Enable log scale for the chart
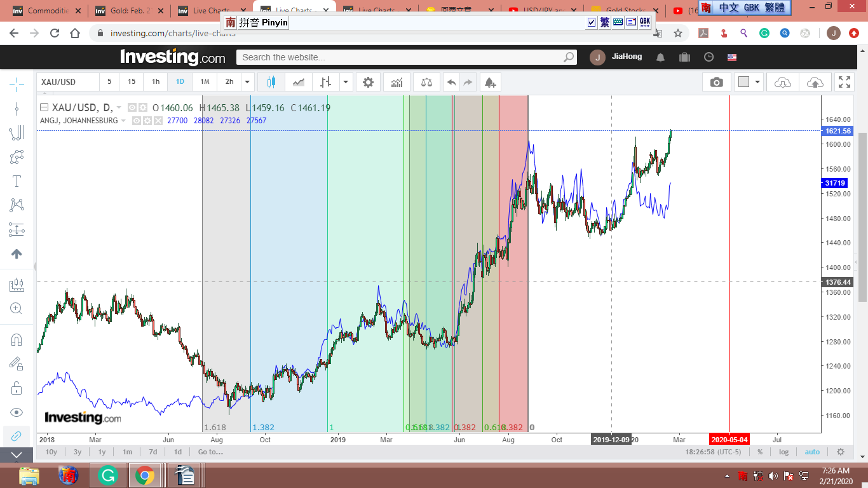 (x=783, y=452)
